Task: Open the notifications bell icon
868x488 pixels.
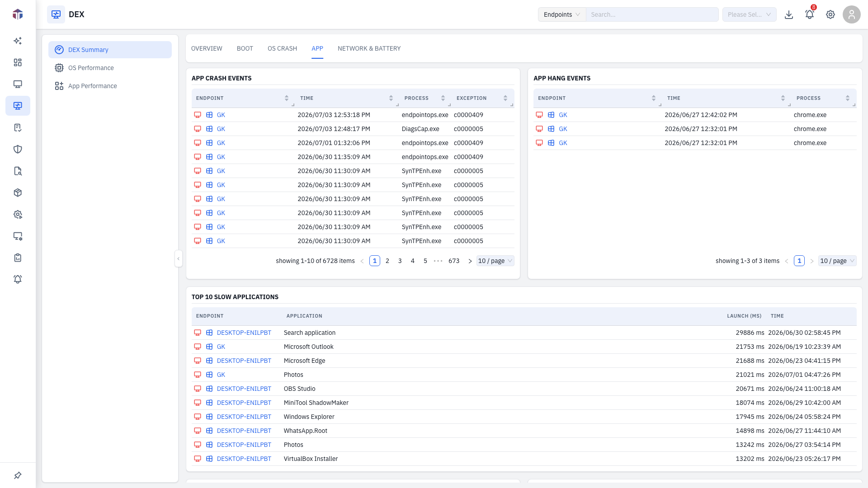Action: point(809,14)
